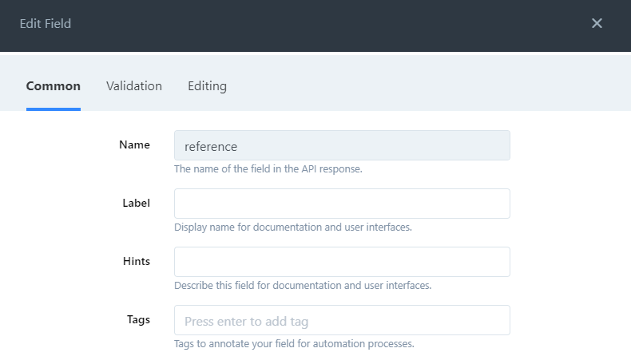
Task: Click the text 'Display name for documentation and user interfaces.'
Action: pyautogui.click(x=293, y=227)
